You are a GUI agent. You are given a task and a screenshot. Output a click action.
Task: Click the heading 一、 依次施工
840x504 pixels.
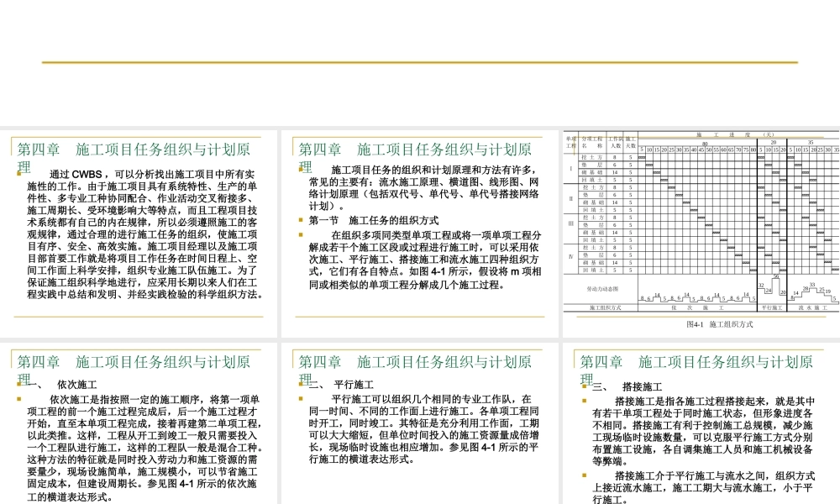click(x=62, y=384)
